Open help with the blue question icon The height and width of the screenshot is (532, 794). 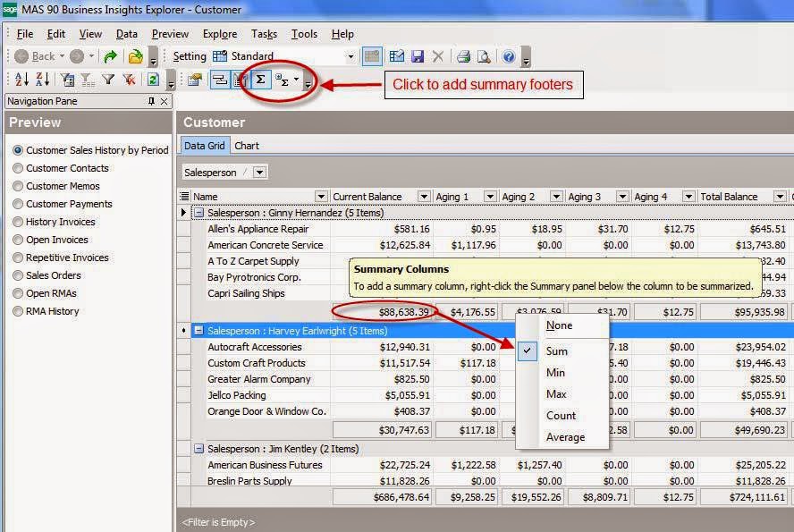tap(509, 56)
